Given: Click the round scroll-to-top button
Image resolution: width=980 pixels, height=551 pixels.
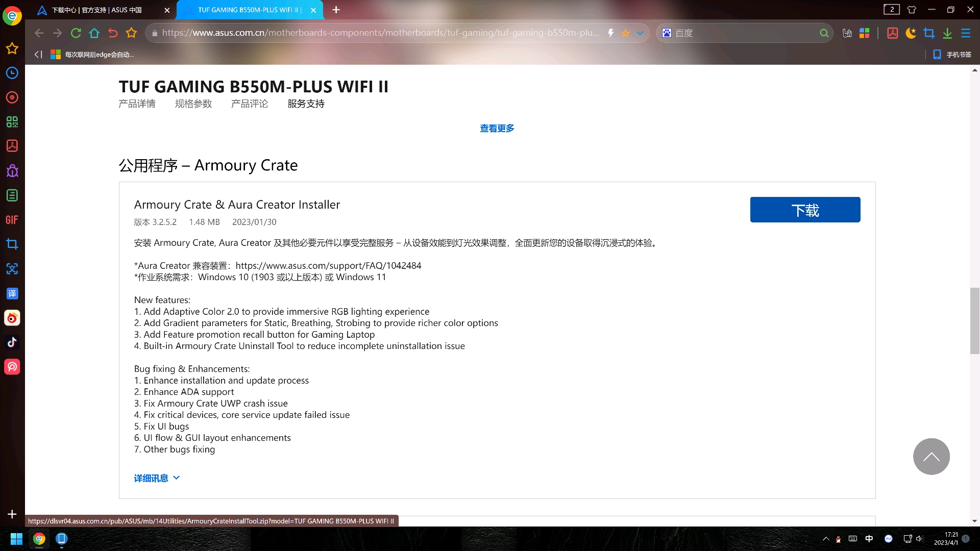Looking at the screenshot, I should (x=931, y=457).
